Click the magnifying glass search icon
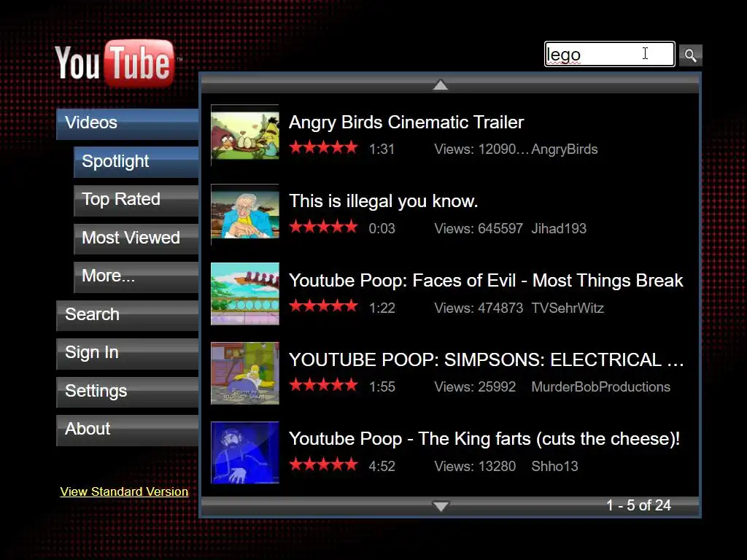This screenshot has height=560, width=747. point(690,55)
